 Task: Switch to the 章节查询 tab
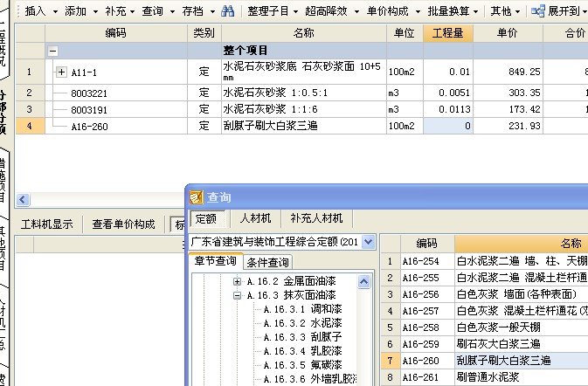tap(215, 261)
